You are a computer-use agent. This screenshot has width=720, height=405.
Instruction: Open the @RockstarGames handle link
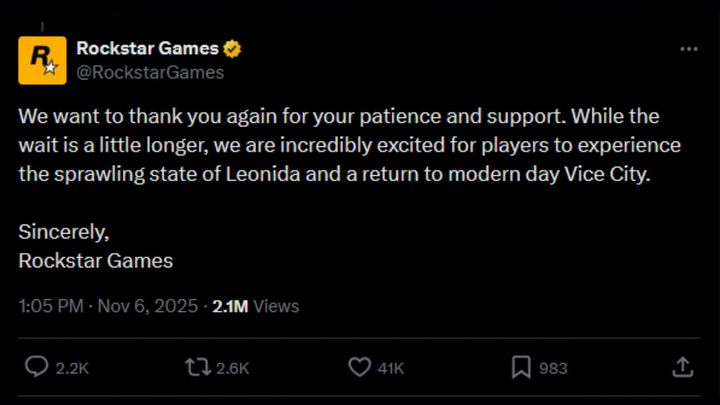(x=150, y=72)
